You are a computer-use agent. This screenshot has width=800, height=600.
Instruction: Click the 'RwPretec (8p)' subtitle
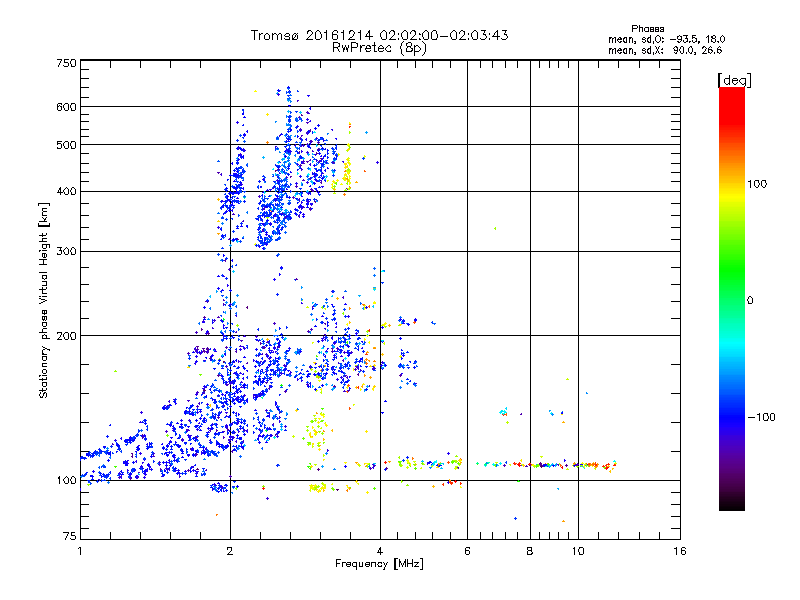pyautogui.click(x=379, y=48)
